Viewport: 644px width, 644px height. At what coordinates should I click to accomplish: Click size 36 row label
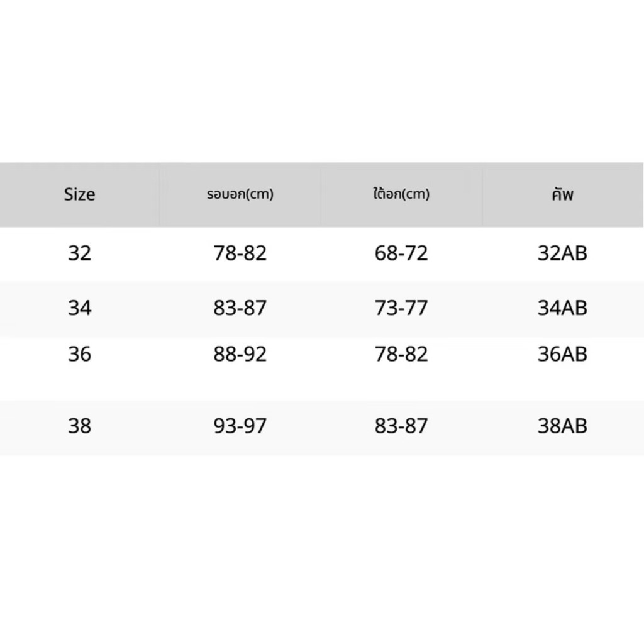pos(79,354)
